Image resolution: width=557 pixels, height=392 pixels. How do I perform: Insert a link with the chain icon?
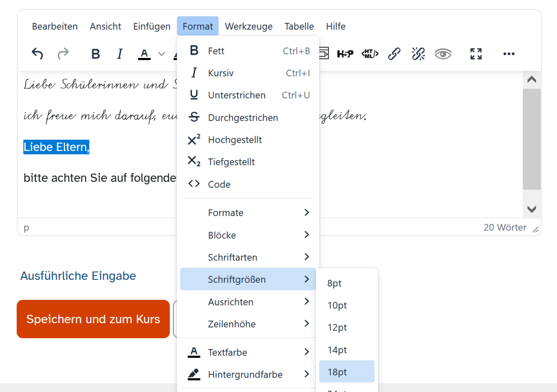(394, 54)
